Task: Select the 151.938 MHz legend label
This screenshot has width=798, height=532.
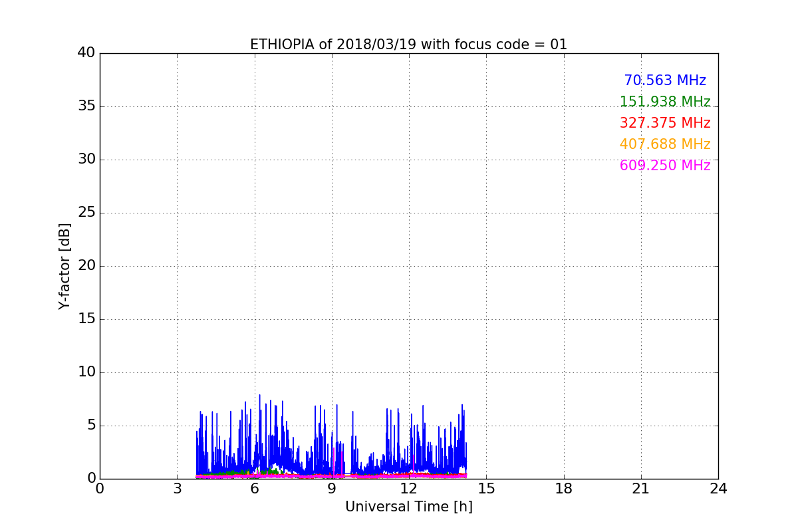Action: tap(665, 102)
